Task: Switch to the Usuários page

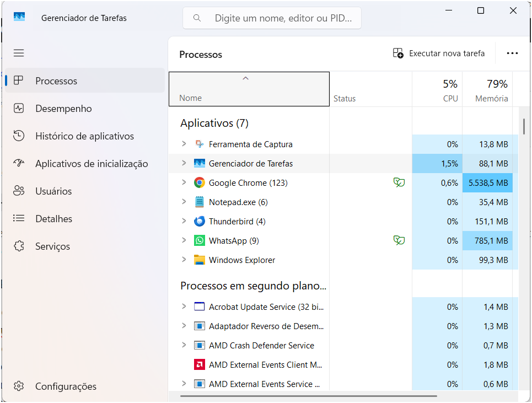Action: coord(85,191)
